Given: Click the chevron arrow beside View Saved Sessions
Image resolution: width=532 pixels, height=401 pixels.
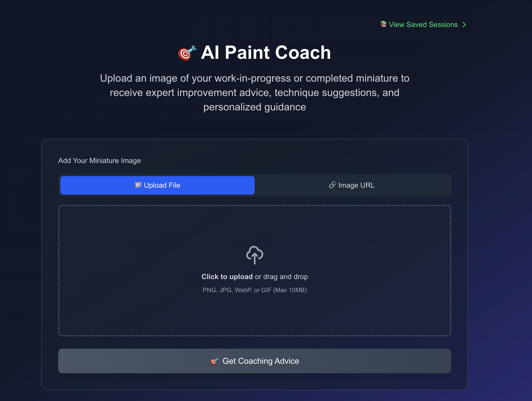Looking at the screenshot, I should click(464, 25).
